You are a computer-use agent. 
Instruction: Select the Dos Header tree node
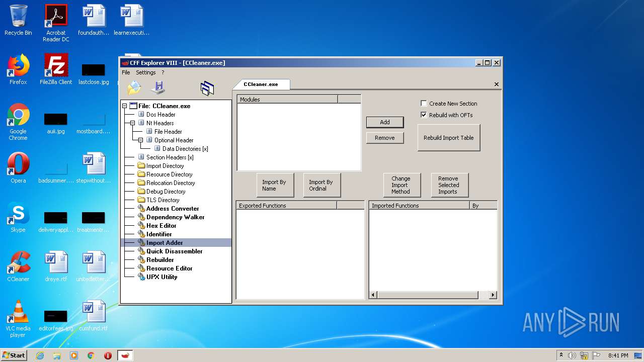(x=160, y=115)
